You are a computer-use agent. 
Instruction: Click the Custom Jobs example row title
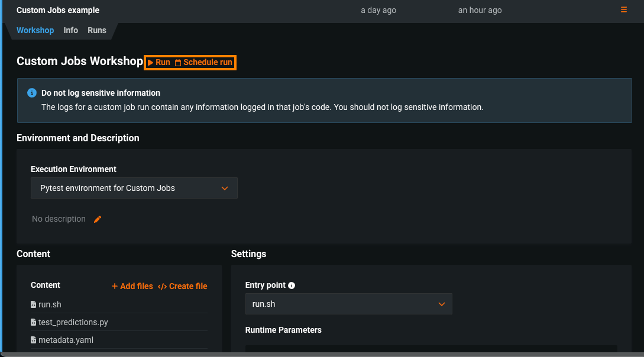pyautogui.click(x=58, y=10)
